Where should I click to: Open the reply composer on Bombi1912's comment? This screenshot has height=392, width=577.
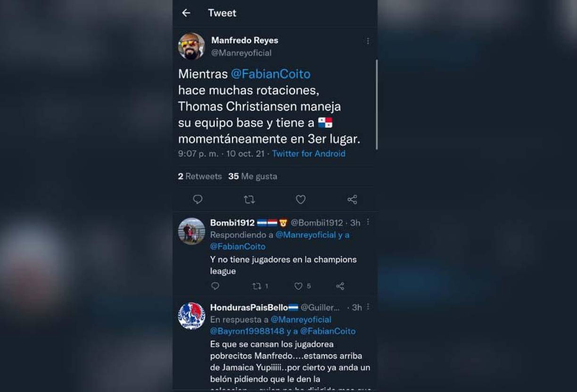(x=215, y=286)
